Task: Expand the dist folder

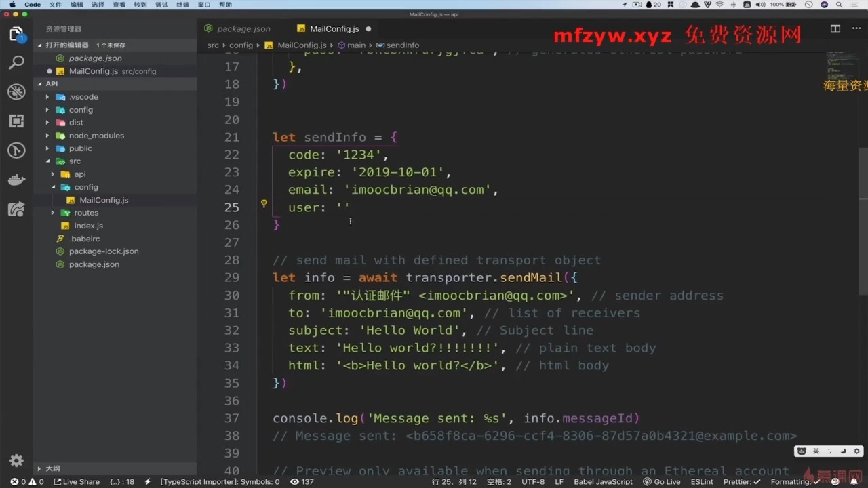Action: pyautogui.click(x=115, y=123)
